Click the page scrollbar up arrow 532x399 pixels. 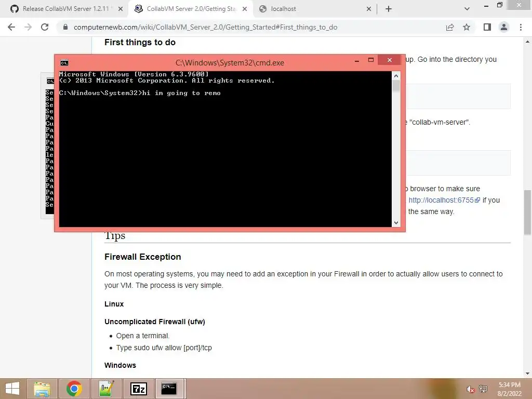[528, 42]
